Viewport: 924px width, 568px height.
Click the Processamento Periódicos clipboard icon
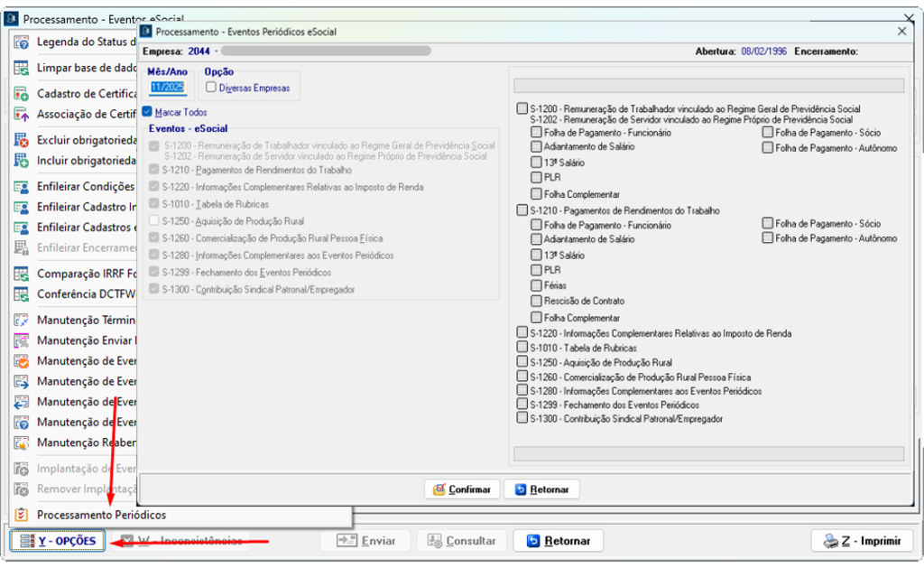tap(23, 515)
